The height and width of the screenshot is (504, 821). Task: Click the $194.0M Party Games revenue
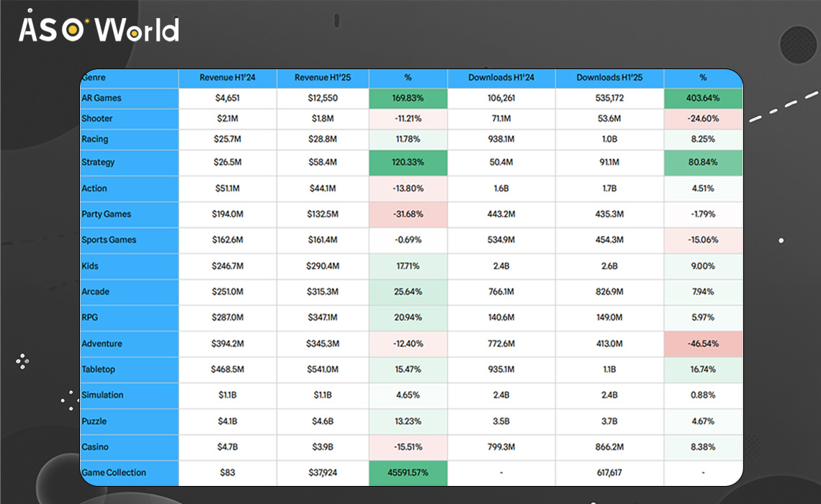(228, 214)
